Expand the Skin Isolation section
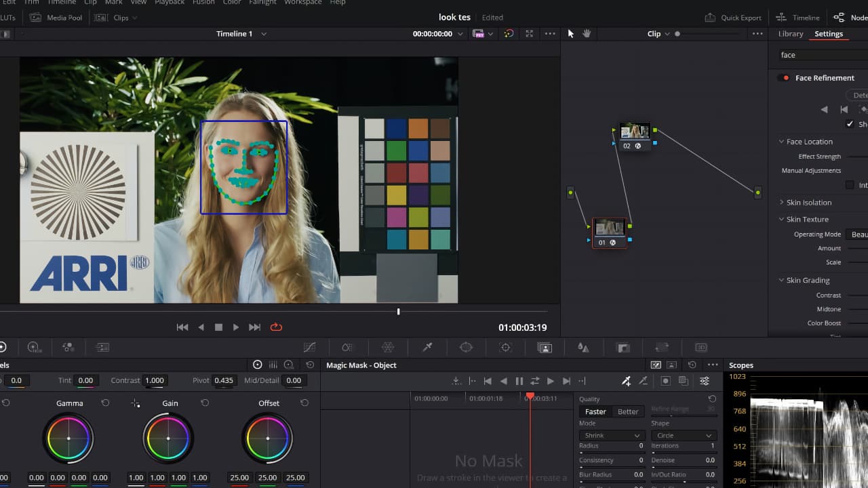The image size is (868, 488). (x=781, y=203)
